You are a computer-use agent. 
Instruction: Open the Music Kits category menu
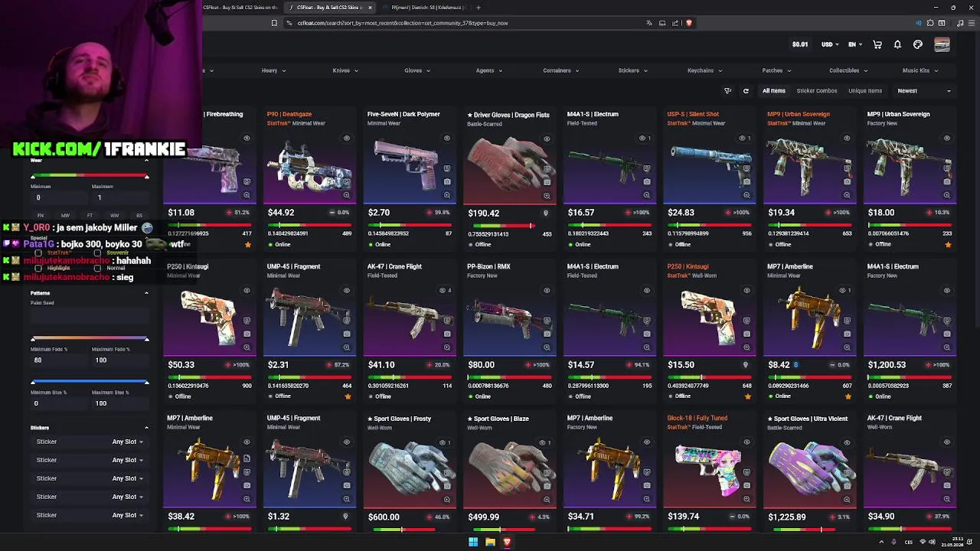click(921, 70)
